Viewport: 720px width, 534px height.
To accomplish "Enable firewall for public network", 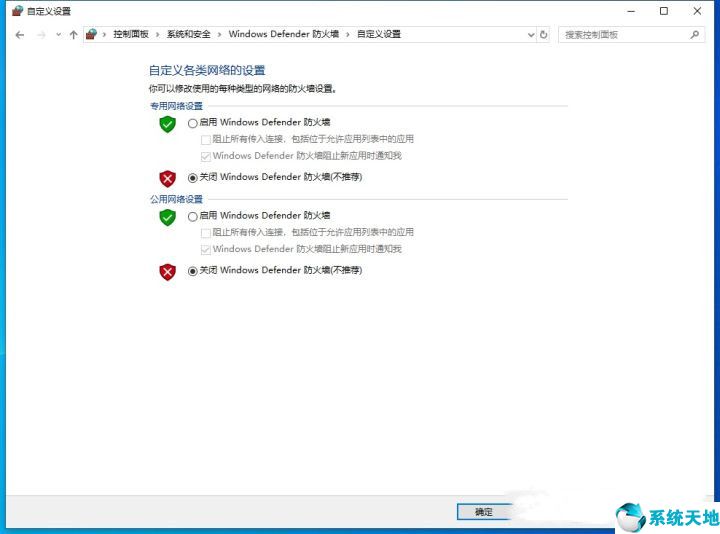I will [x=192, y=216].
